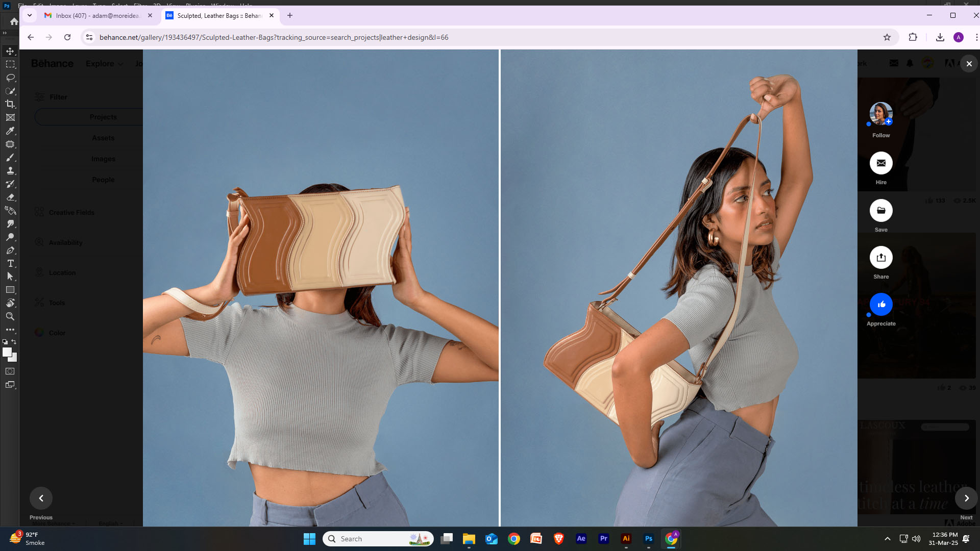Click the Appreciate thumbs-up button

coord(881,305)
